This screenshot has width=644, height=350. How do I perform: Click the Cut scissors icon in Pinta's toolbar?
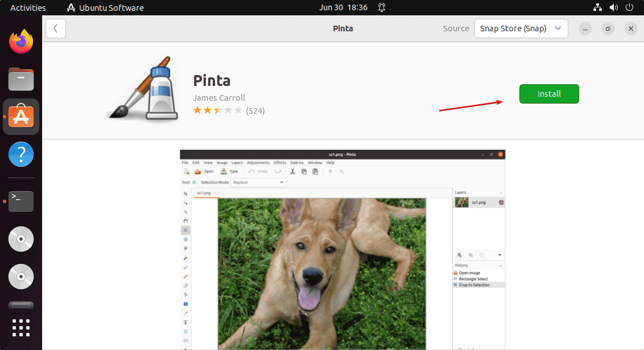[292, 171]
